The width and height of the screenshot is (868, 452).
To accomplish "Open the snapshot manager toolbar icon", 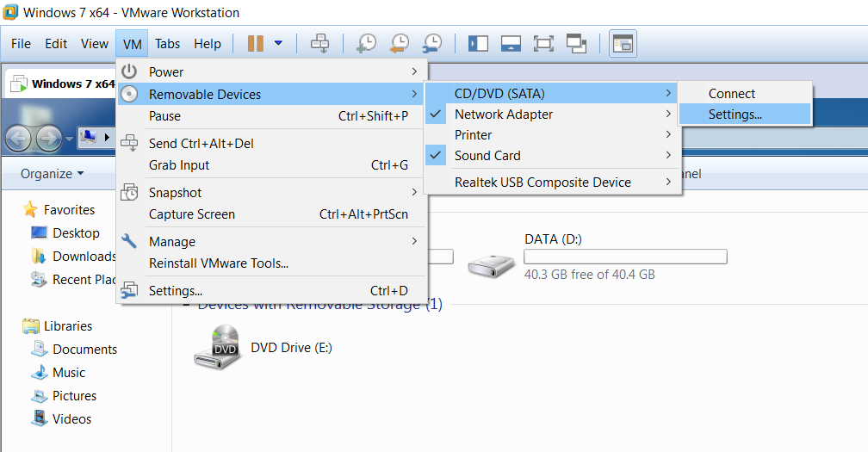I will point(432,43).
